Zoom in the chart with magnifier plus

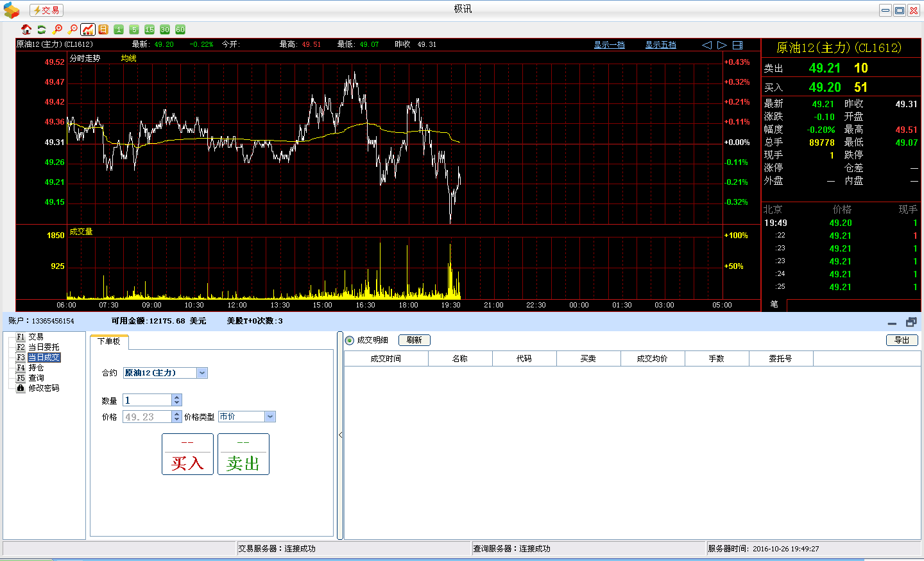(x=57, y=30)
